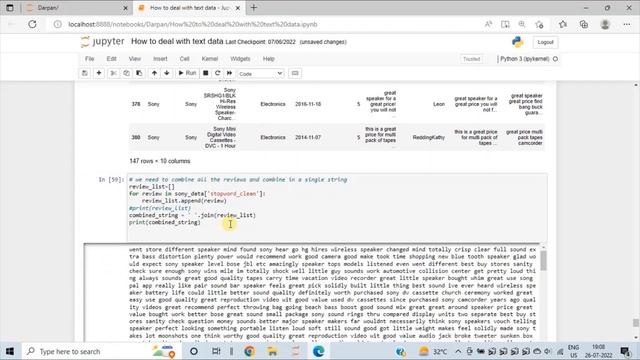This screenshot has width=640, height=360.
Task: Open the Insert menu
Action: coord(160,59)
